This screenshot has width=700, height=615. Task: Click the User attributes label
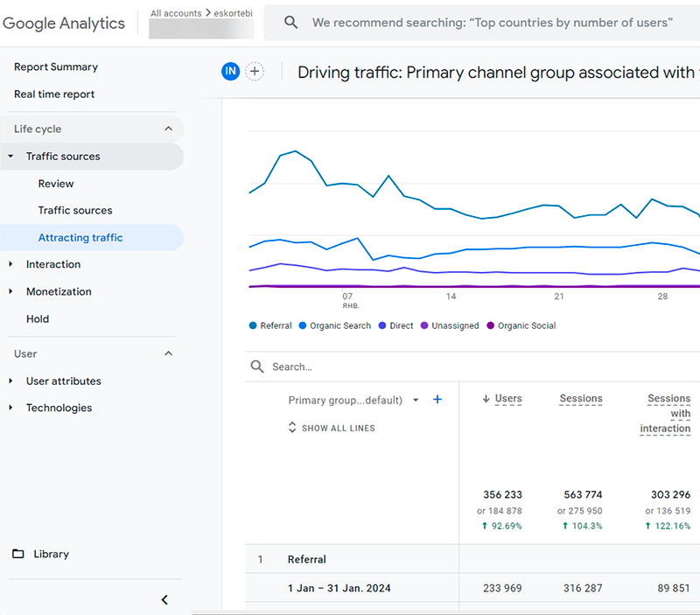click(x=63, y=381)
